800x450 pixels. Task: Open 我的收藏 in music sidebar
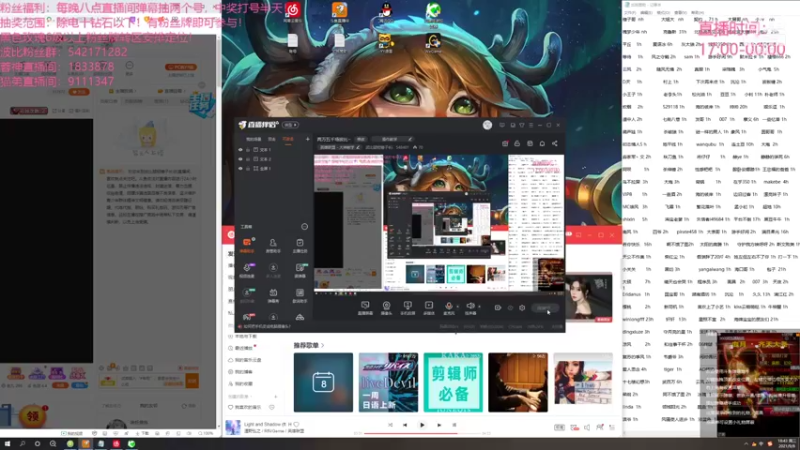(241, 384)
